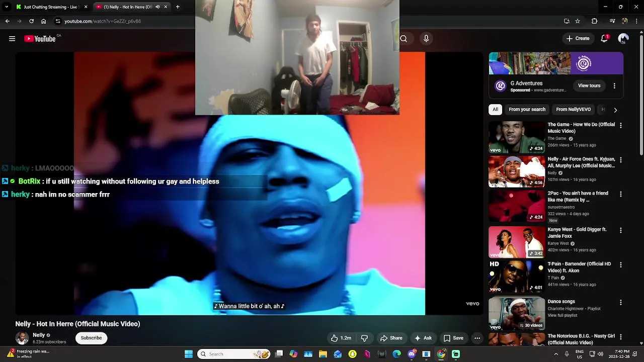This screenshot has height=362, width=644.
Task: Open the freezing rain weather alert widget
Action: pyautogui.click(x=28, y=354)
